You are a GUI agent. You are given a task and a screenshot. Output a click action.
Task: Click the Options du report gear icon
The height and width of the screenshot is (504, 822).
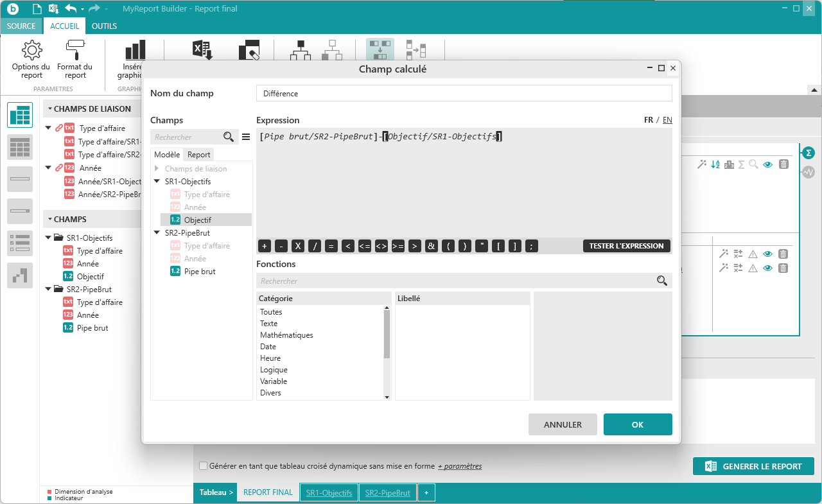[x=31, y=50]
